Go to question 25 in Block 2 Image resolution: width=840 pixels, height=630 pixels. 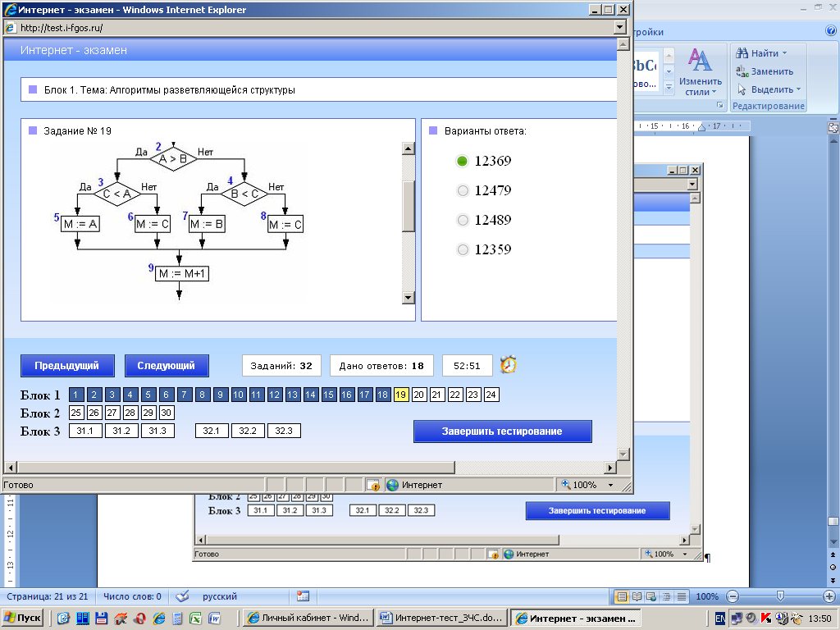pos(76,413)
